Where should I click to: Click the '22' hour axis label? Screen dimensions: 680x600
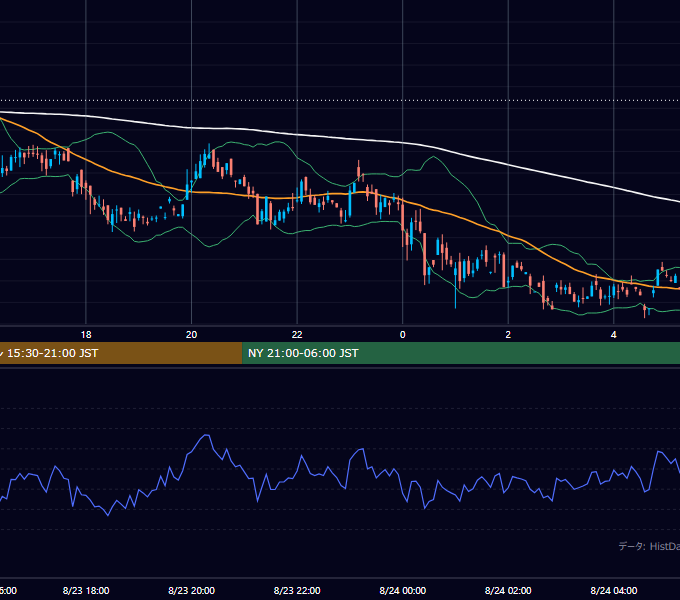click(297, 335)
